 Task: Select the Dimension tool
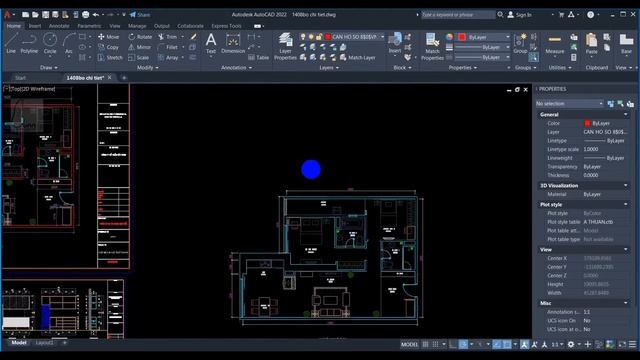[233, 43]
